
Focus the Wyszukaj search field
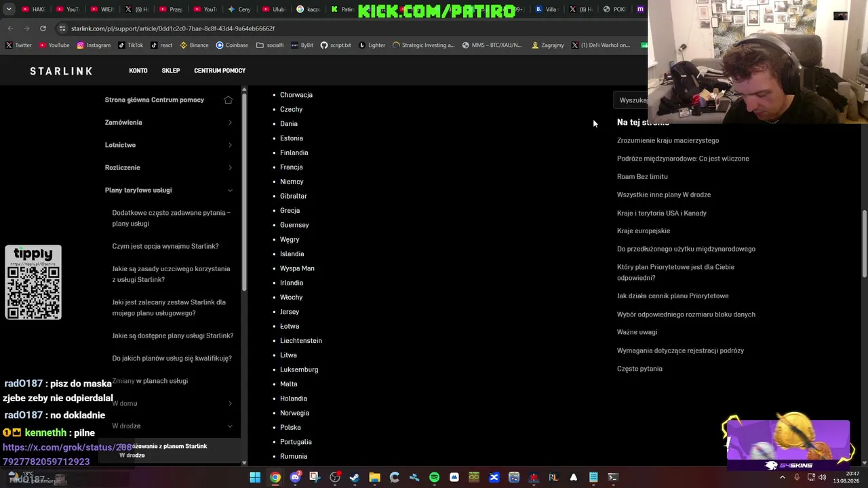[x=631, y=100]
